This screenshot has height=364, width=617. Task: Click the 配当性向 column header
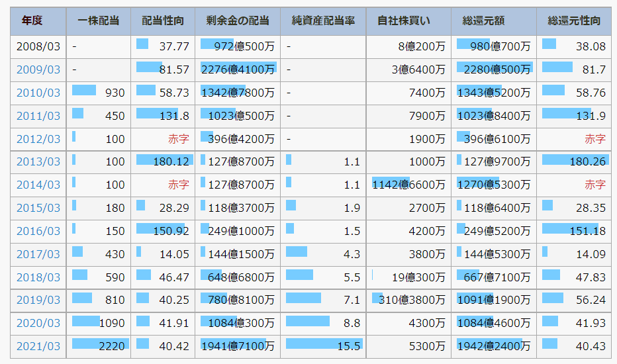[162, 21]
